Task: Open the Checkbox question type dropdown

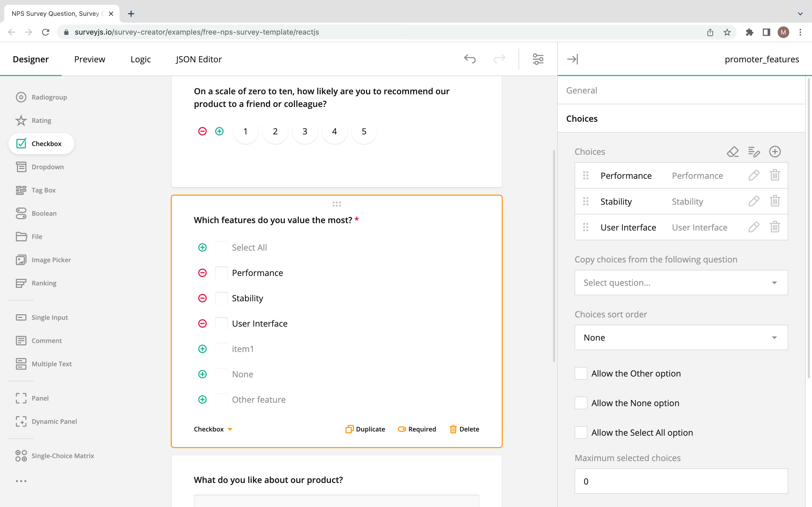Action: 213,429
